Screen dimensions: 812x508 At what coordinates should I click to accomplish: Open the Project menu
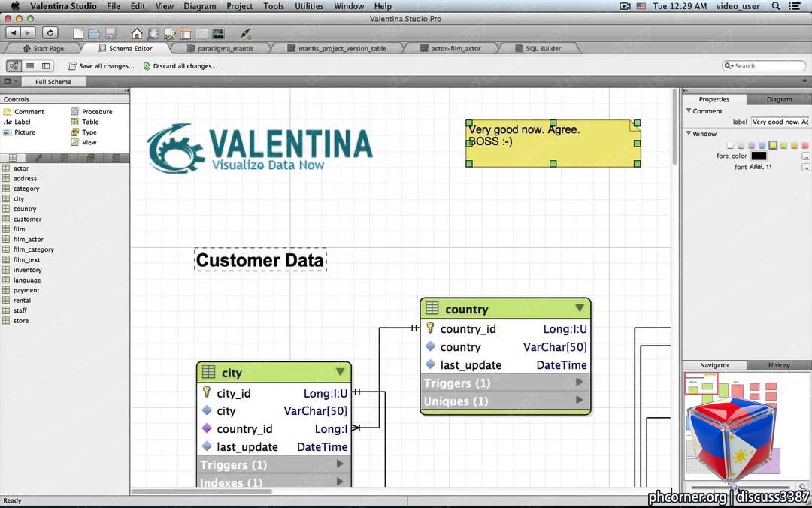click(x=239, y=6)
